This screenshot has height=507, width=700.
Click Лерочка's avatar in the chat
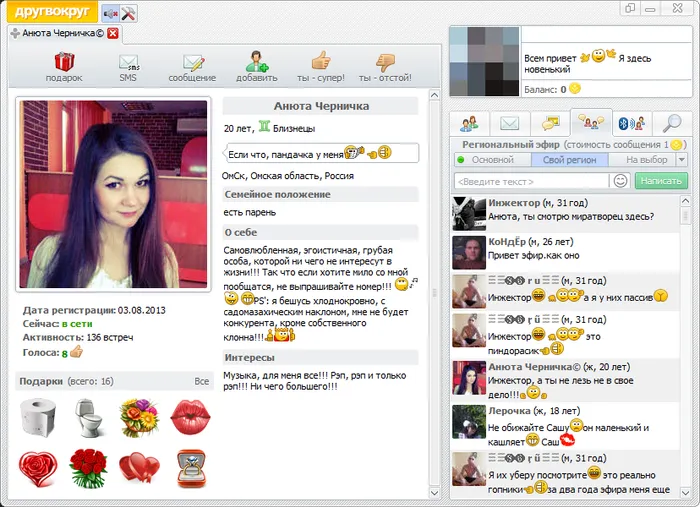pos(469,422)
